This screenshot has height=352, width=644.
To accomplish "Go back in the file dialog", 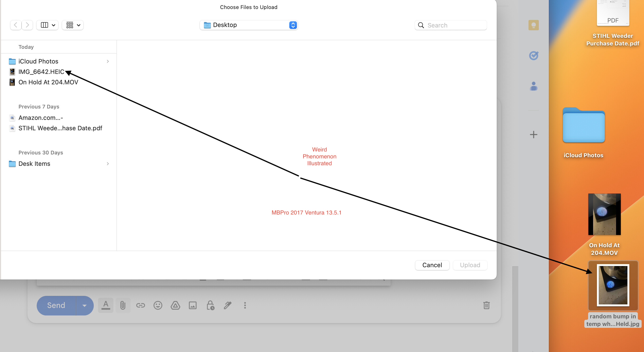I will (16, 25).
